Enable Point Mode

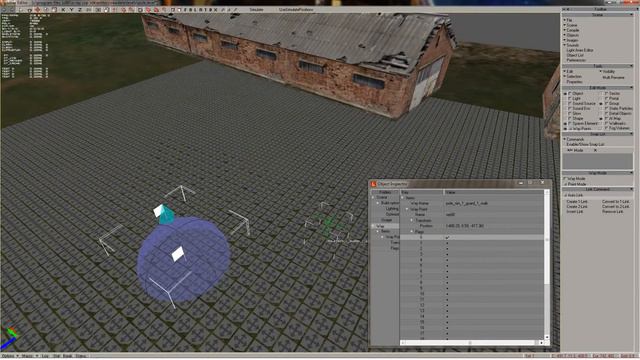tap(576, 184)
